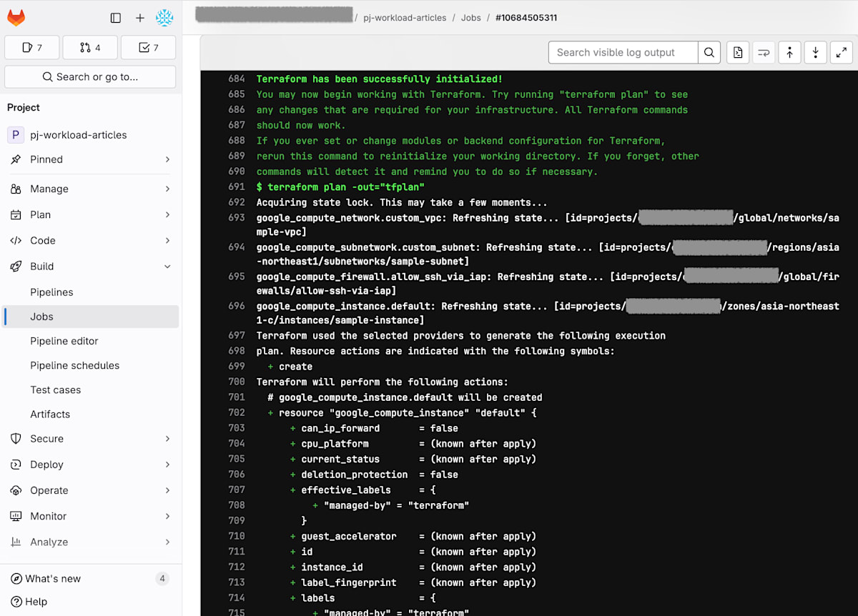Viewport: 858px width, 616px height.
Task: Click job #10684505311 breadcrumb
Action: tap(526, 17)
